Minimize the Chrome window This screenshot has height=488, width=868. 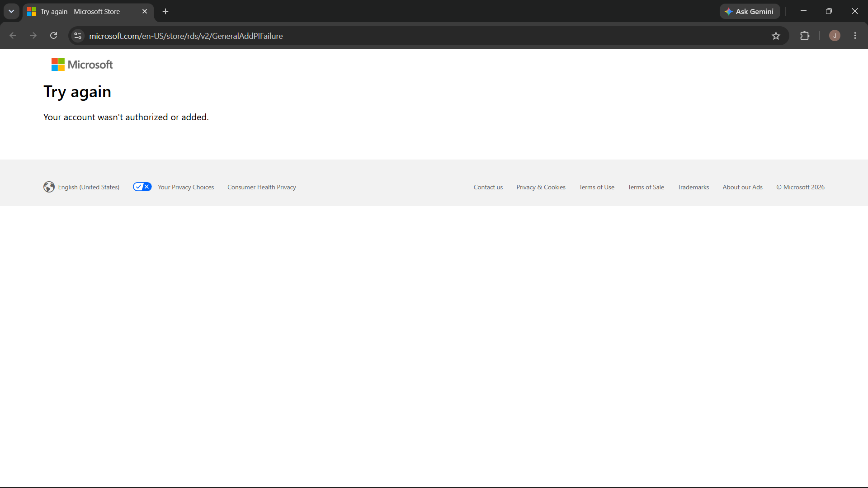click(x=803, y=11)
